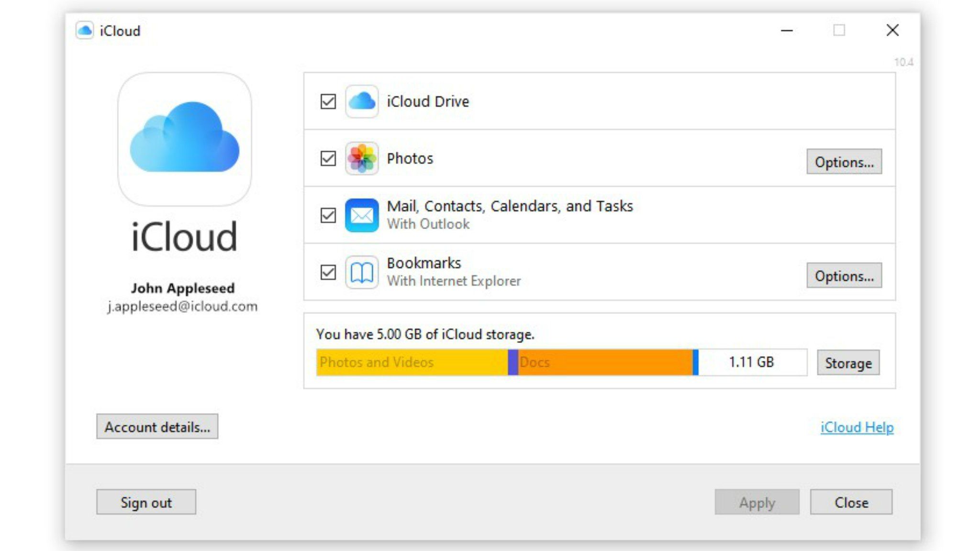Uncheck the Bookmarks checkbox
This screenshot has height=551, width=980.
click(328, 272)
